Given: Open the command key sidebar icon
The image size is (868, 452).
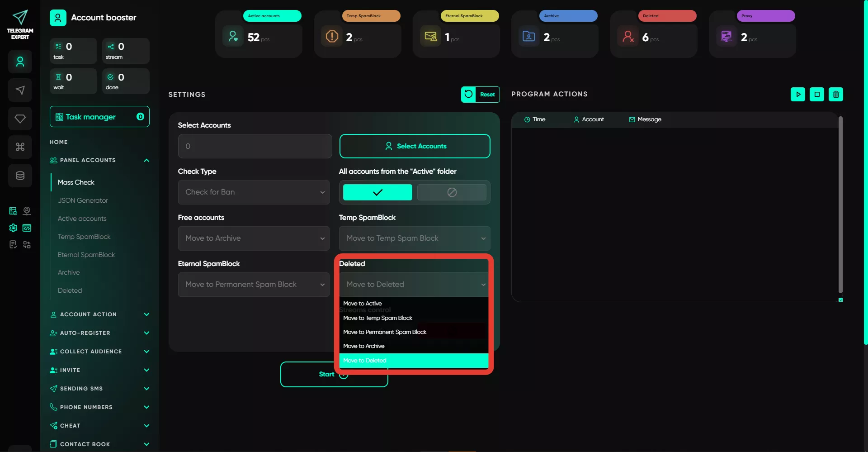Looking at the screenshot, I should tap(20, 147).
